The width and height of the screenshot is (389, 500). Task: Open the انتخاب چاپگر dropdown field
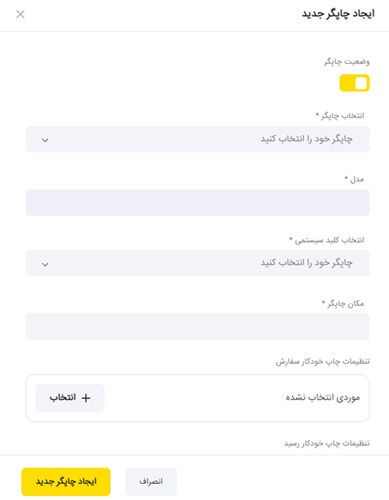coord(197,139)
